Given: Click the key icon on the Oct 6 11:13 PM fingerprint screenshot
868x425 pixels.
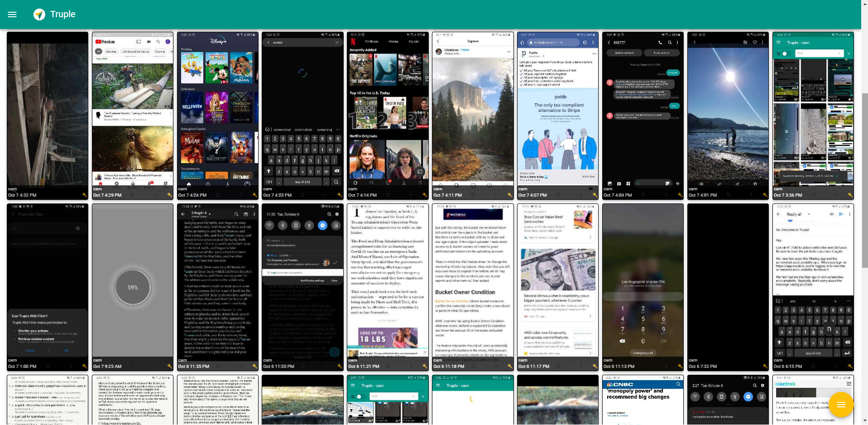Looking at the screenshot, I should pos(680,366).
